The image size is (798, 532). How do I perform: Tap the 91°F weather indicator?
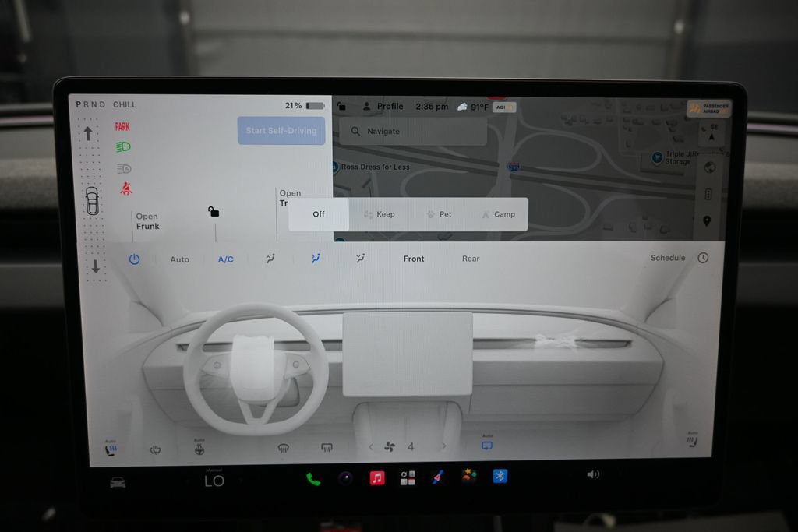point(473,107)
